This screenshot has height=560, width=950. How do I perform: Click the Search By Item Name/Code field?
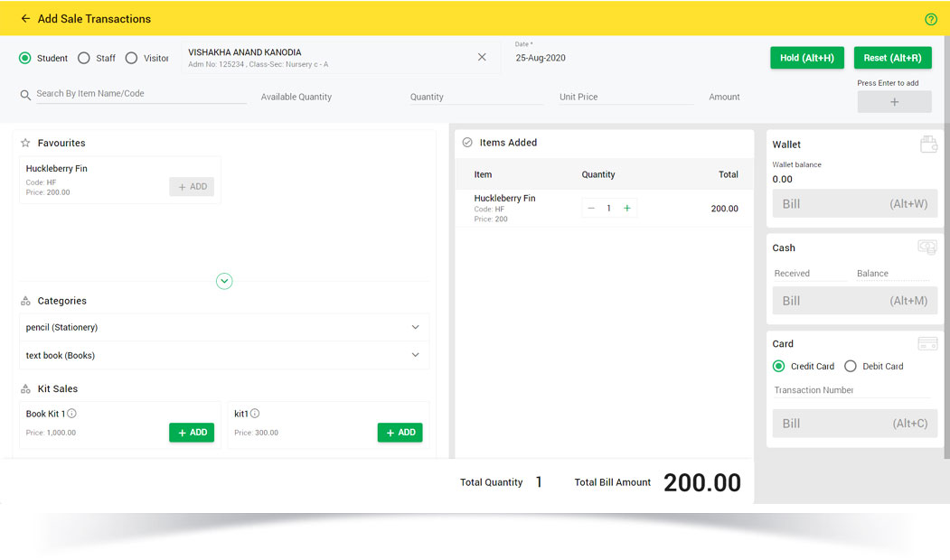coord(140,94)
